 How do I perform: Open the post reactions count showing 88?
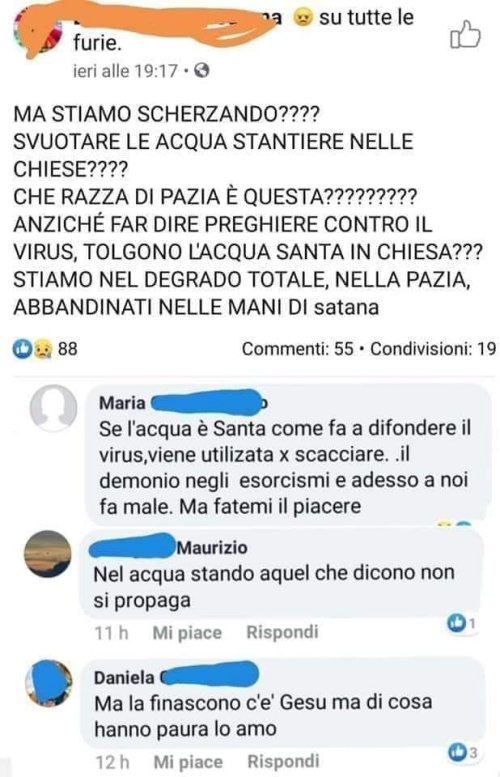tap(45, 349)
